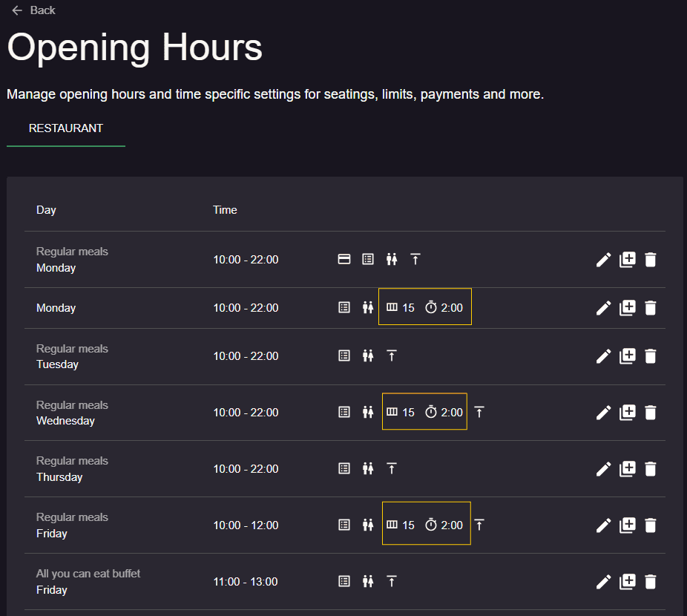Click the timer 2:00 in Wednesday row
This screenshot has width=687, height=616.
pos(444,412)
